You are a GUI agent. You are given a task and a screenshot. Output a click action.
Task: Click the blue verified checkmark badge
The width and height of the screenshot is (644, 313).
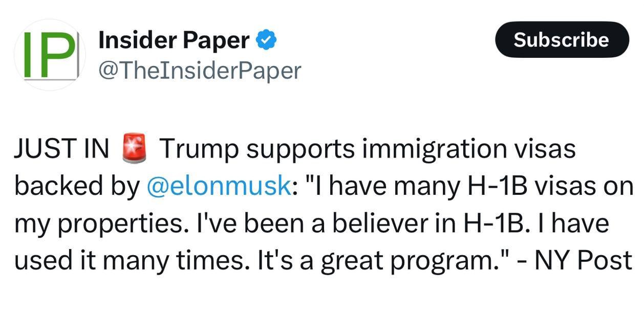coord(266,40)
